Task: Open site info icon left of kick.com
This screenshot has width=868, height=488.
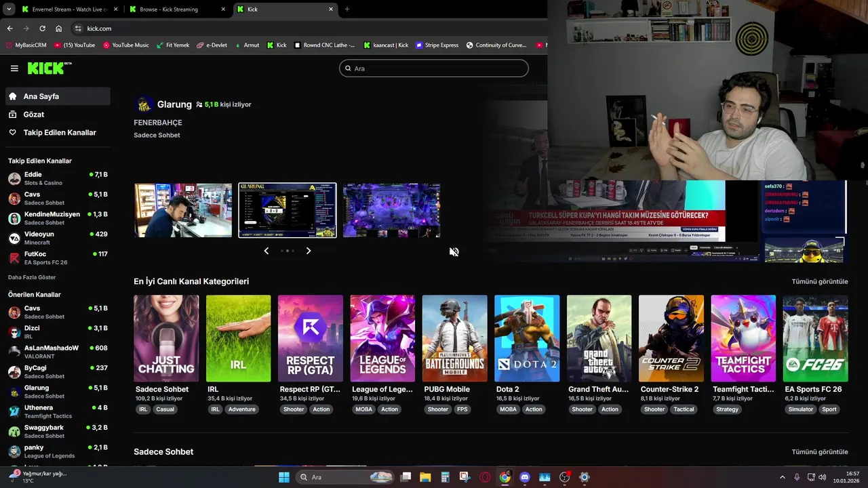Action: pos(78,28)
